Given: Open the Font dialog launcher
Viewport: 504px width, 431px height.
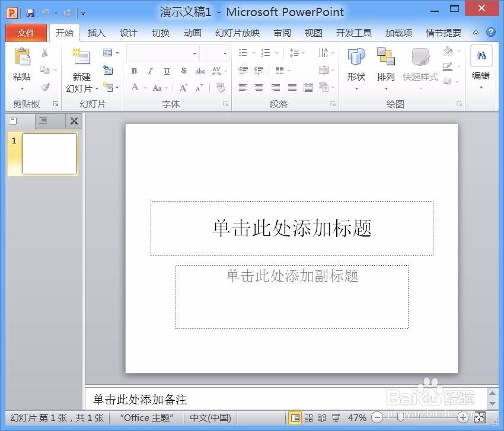Looking at the screenshot, I should click(226, 104).
